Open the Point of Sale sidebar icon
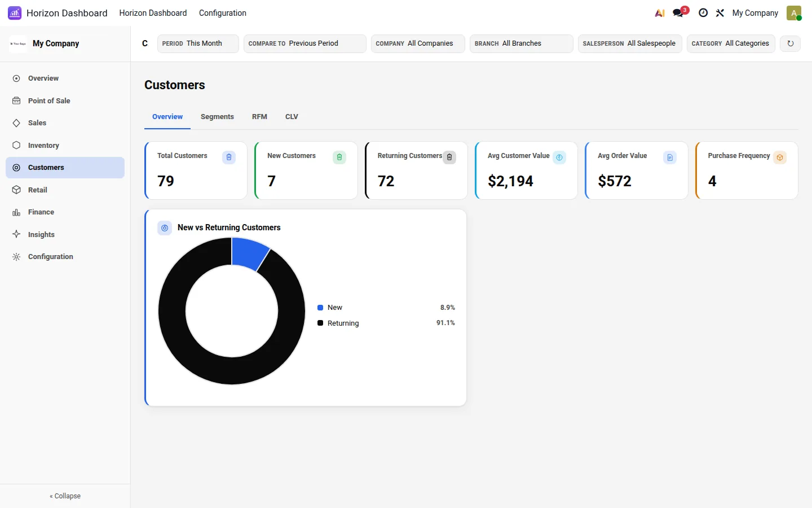812x508 pixels. click(x=16, y=100)
